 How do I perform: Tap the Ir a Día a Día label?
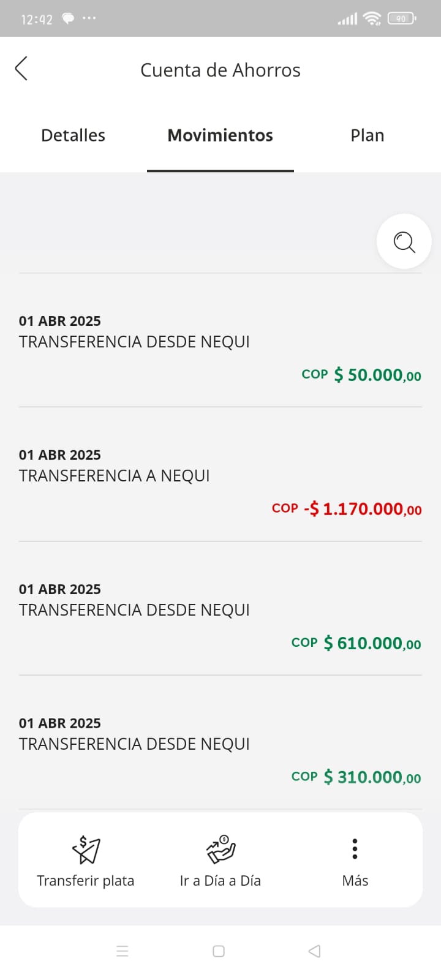[x=221, y=881]
